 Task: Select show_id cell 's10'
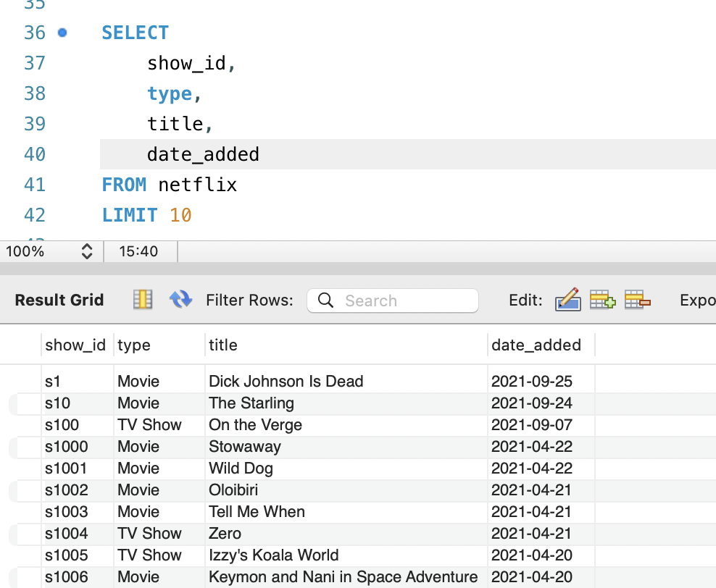(x=77, y=403)
